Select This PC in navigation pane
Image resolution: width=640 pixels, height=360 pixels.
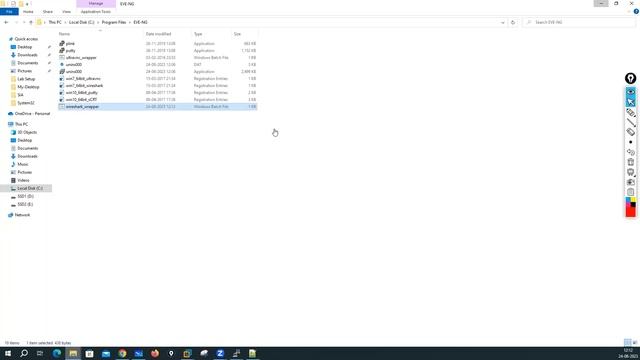click(21, 124)
